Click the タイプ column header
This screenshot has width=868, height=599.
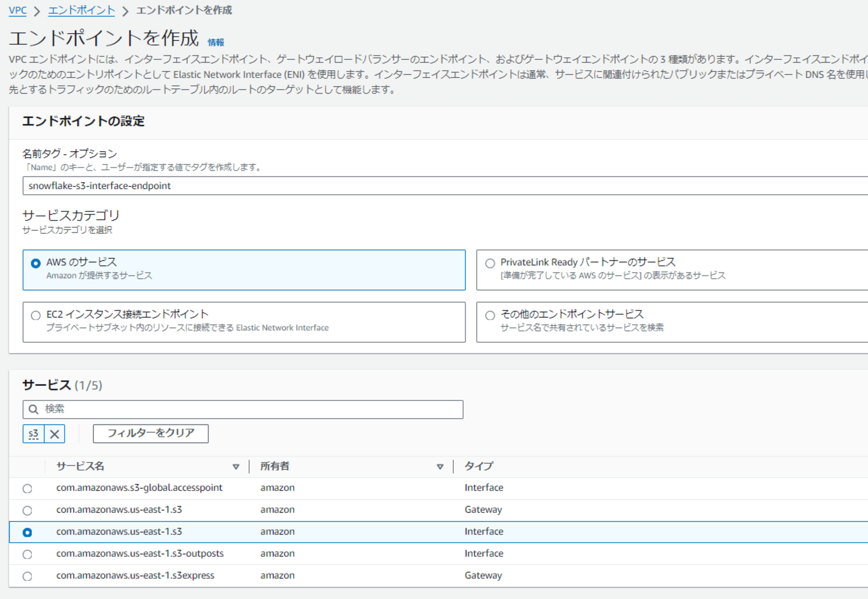coord(479,466)
